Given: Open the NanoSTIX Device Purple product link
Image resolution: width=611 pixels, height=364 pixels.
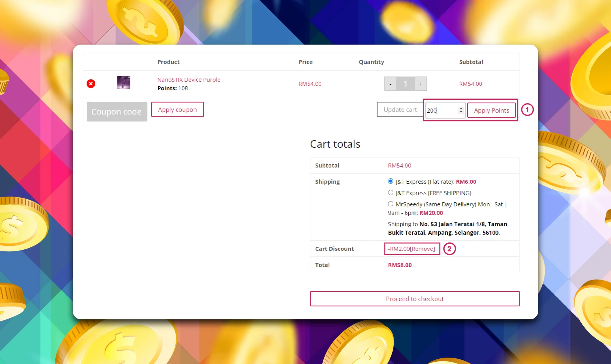Looking at the screenshot, I should tap(189, 80).
